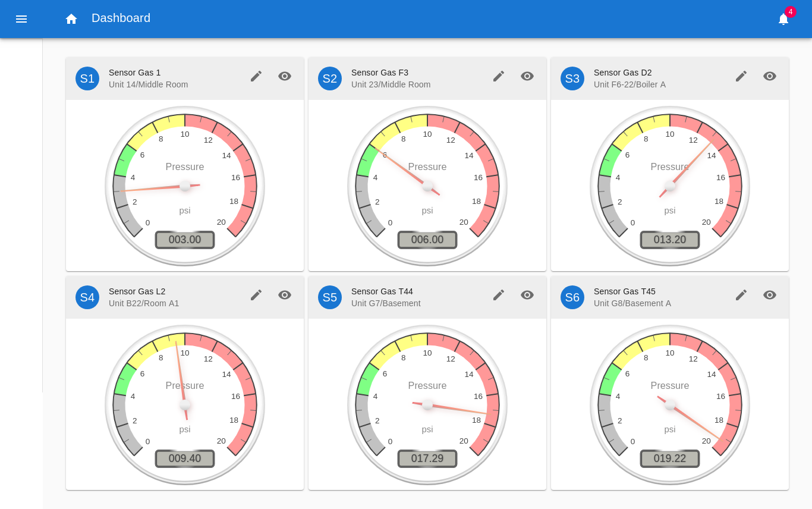This screenshot has width=812, height=509.
Task: Select the Sensor Gas F3 title
Action: click(x=380, y=73)
